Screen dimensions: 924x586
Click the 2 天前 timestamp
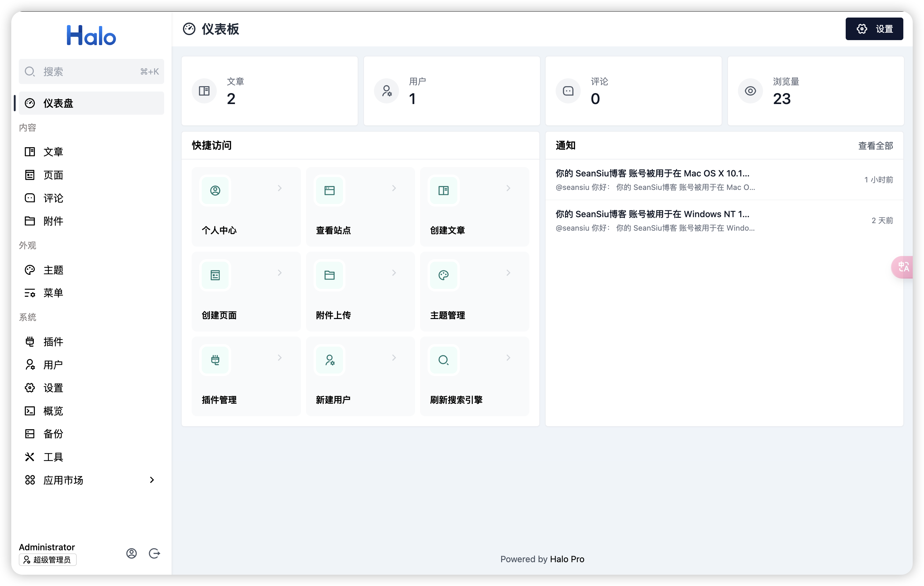click(882, 220)
